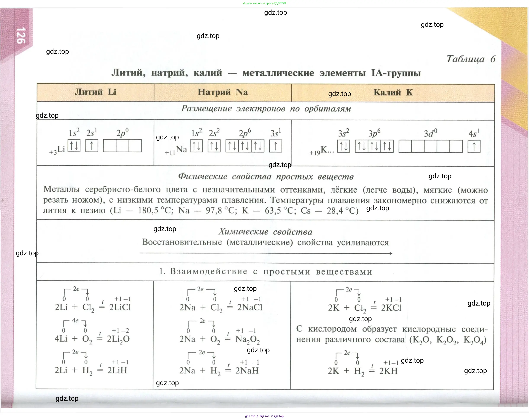The width and height of the screenshot is (529, 420).
Task: Click the melting point 'Cs — 28,4 °C'
Action: (x=328, y=211)
